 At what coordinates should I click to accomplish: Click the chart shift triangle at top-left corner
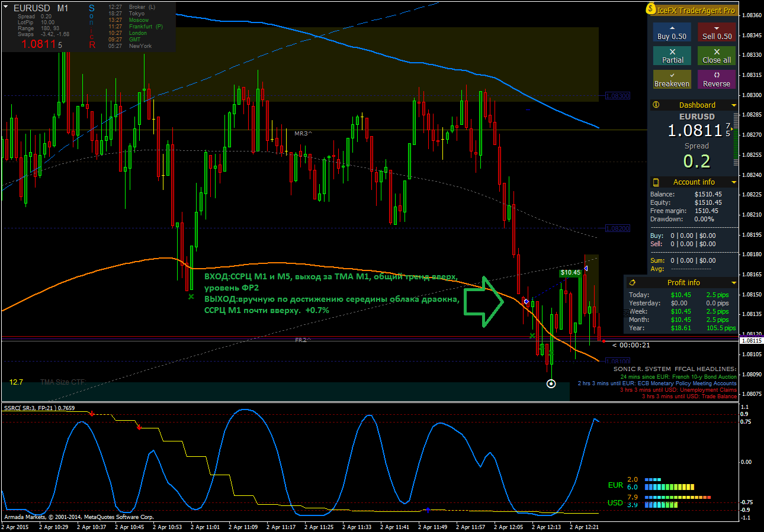[x=5, y=8]
